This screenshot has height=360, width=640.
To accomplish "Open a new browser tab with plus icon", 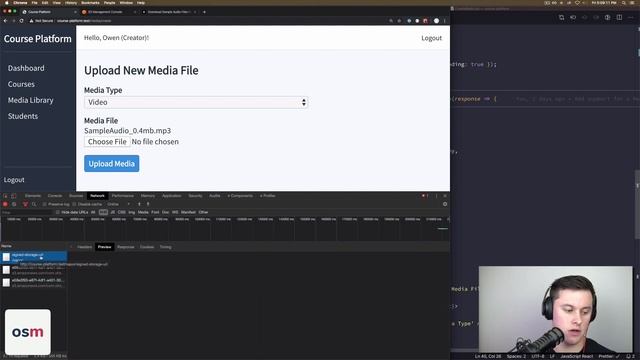I will (x=204, y=12).
